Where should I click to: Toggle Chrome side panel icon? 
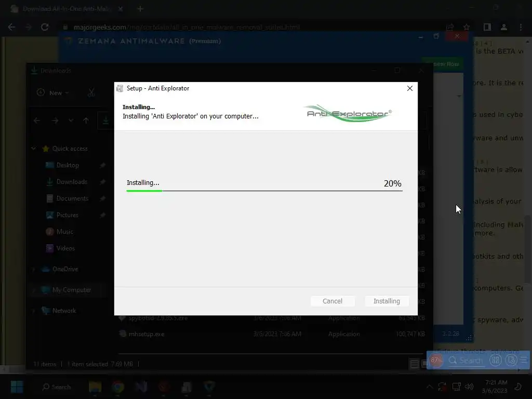click(x=487, y=27)
